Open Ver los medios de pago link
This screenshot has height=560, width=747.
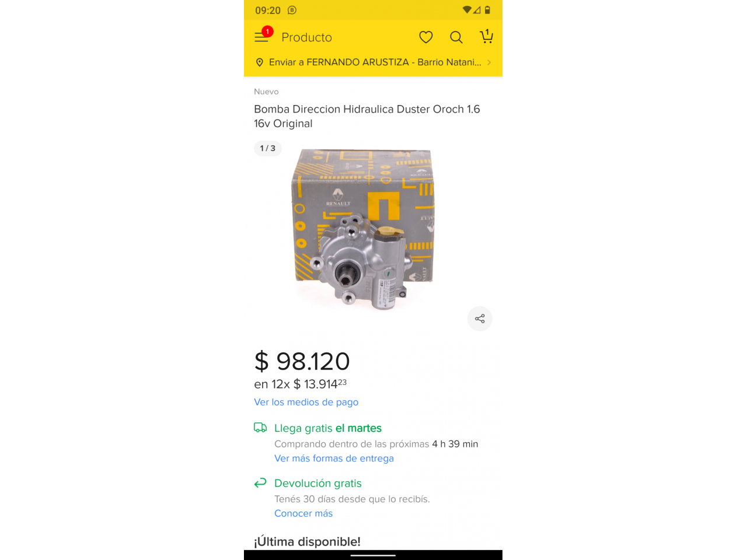coord(306,402)
